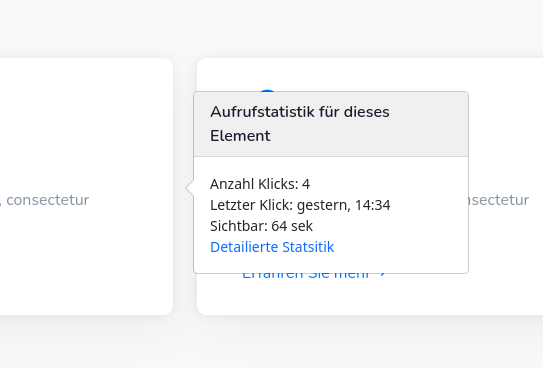The width and height of the screenshot is (543, 368).
Task: Click the grey page background below cards
Action: [272, 343]
